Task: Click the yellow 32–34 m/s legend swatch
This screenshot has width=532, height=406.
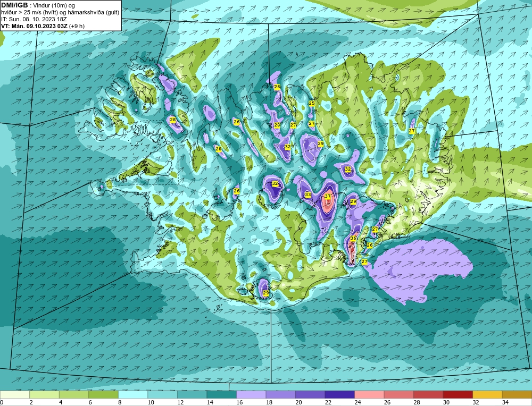Action: coord(487,395)
